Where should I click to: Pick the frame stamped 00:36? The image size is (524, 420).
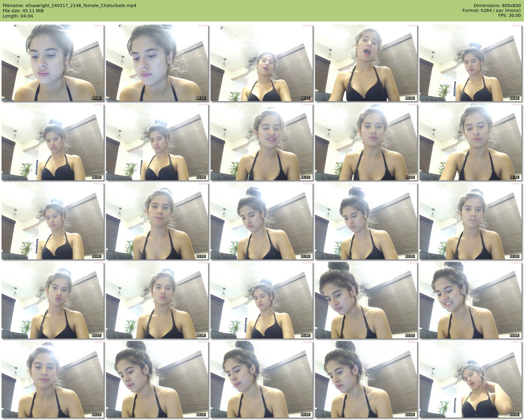(366, 63)
